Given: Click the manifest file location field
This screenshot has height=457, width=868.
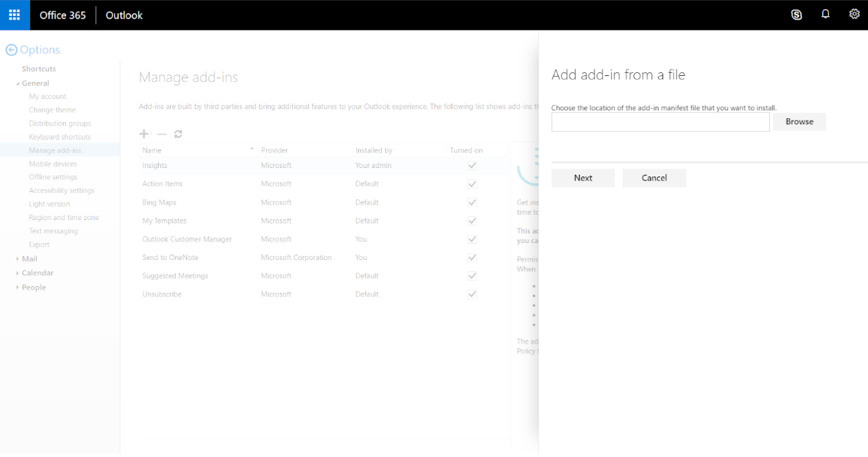Looking at the screenshot, I should (660, 122).
